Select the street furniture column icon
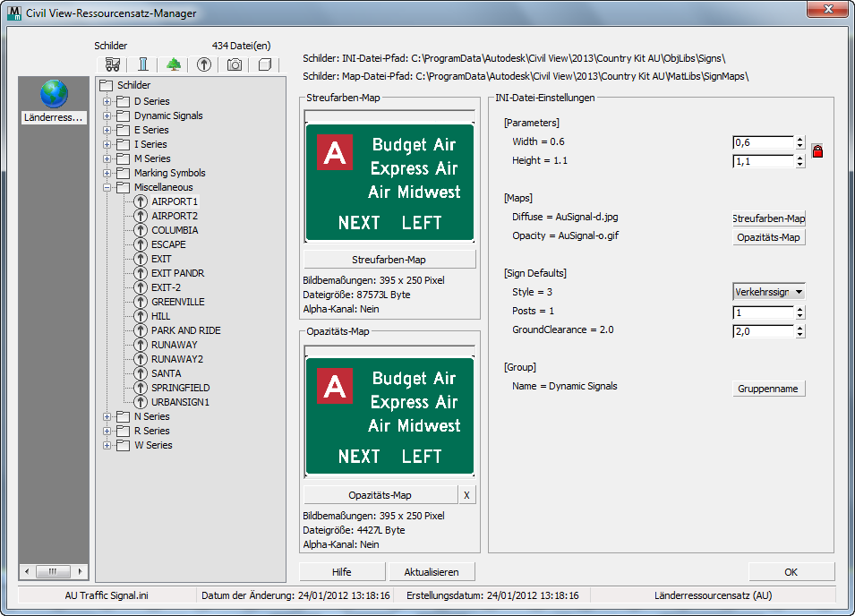This screenshot has height=616, width=855. 143,64
